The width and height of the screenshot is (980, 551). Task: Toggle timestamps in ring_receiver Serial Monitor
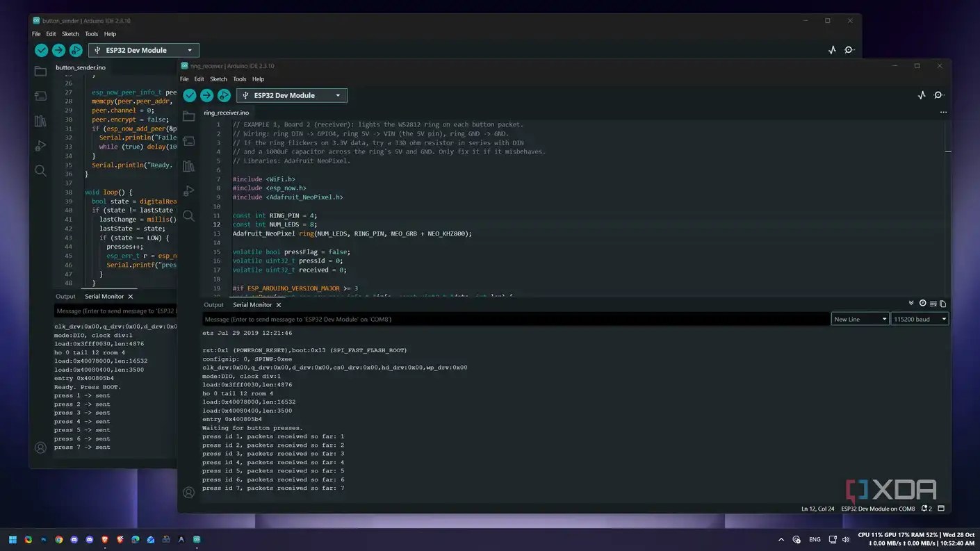click(922, 304)
